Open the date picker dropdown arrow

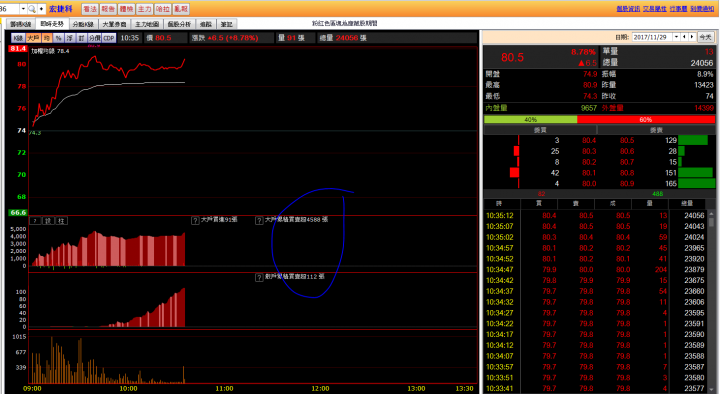676,37
